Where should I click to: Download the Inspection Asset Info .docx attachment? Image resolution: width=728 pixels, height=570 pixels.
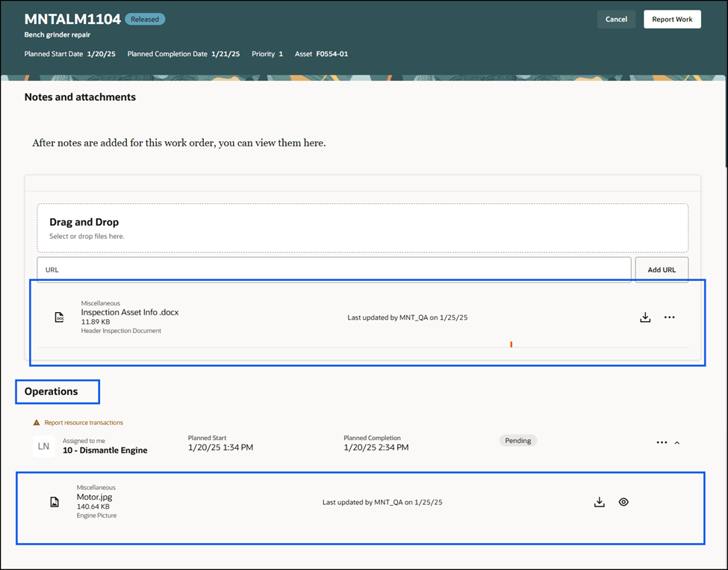click(x=645, y=317)
